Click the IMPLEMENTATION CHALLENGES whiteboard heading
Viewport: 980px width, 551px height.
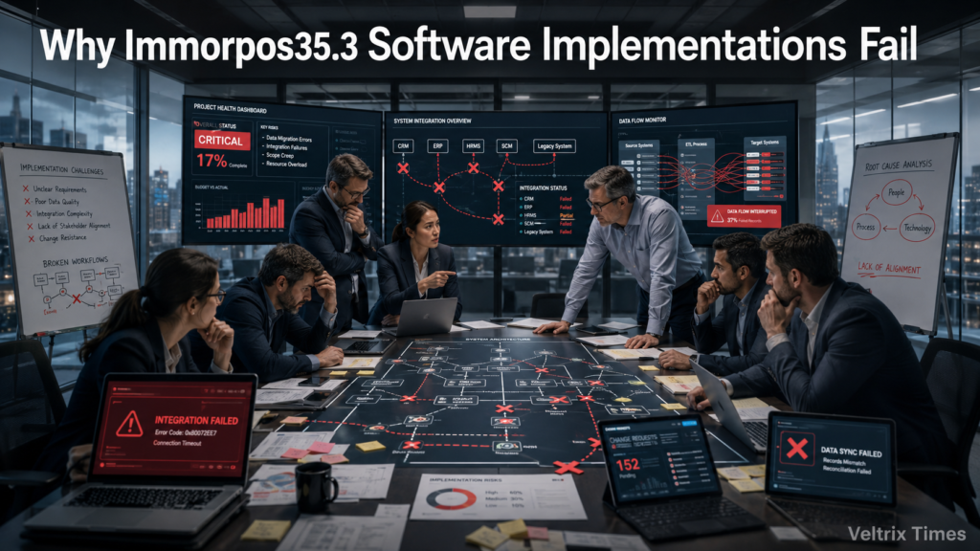click(61, 169)
